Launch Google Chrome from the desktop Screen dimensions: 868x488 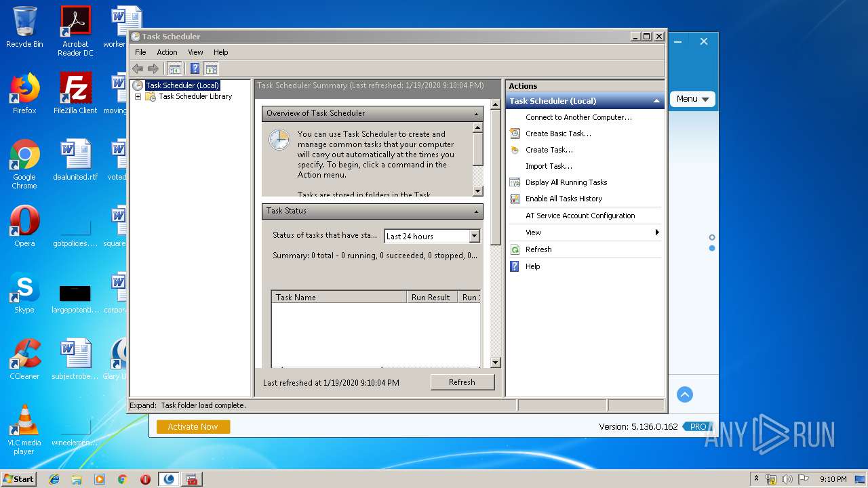tap(24, 164)
